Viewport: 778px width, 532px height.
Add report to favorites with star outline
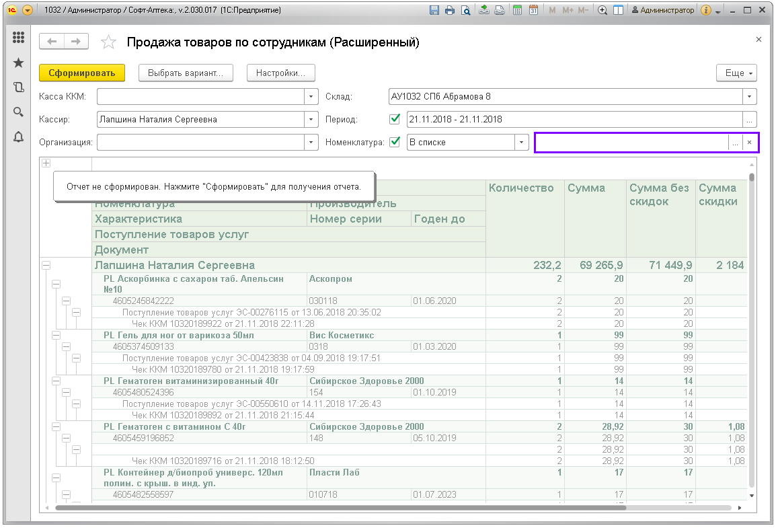click(108, 42)
